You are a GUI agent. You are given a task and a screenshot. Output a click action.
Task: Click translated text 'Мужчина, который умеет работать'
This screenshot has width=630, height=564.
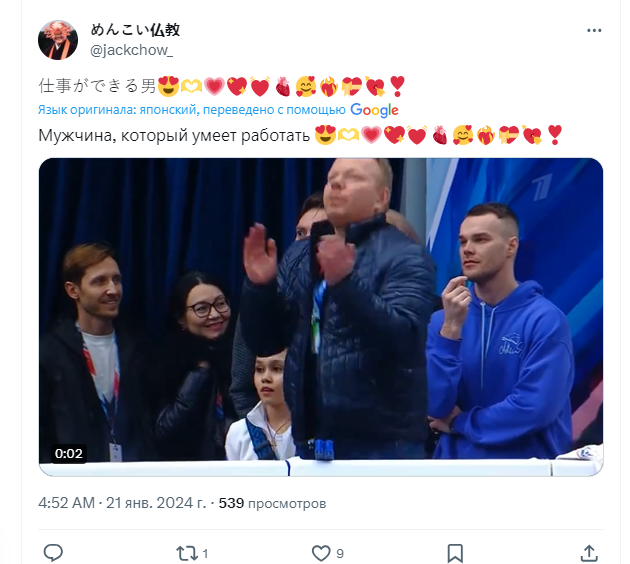[x=174, y=136]
